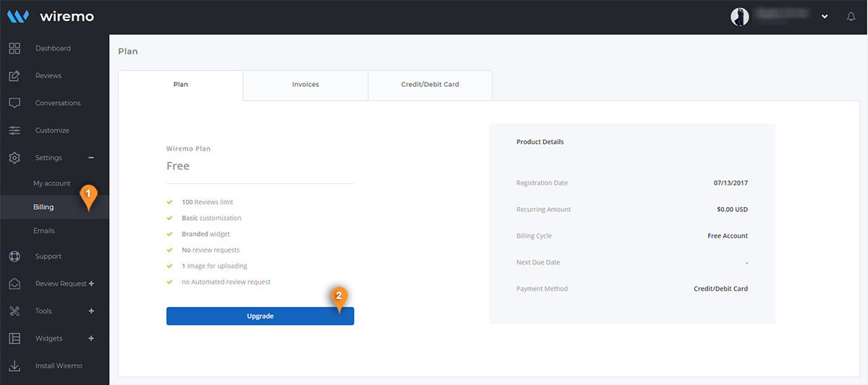Click '1 image for uploading' text
The image size is (868, 385).
pyautogui.click(x=214, y=266)
